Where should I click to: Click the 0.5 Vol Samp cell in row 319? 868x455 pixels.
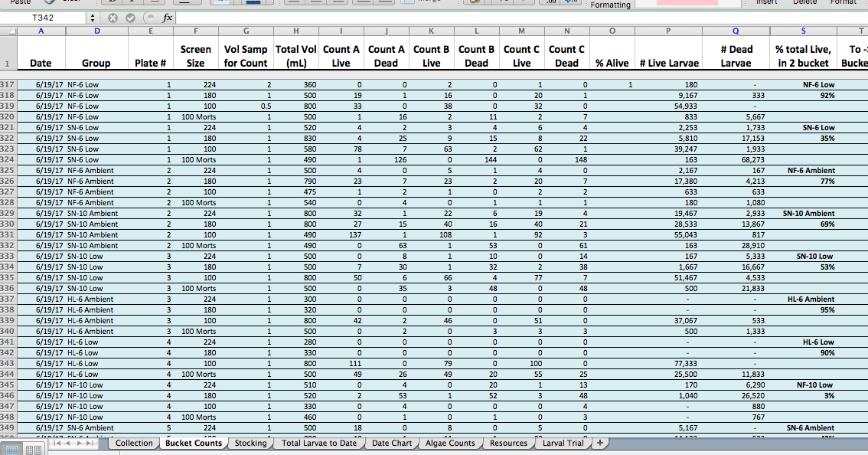[246, 106]
